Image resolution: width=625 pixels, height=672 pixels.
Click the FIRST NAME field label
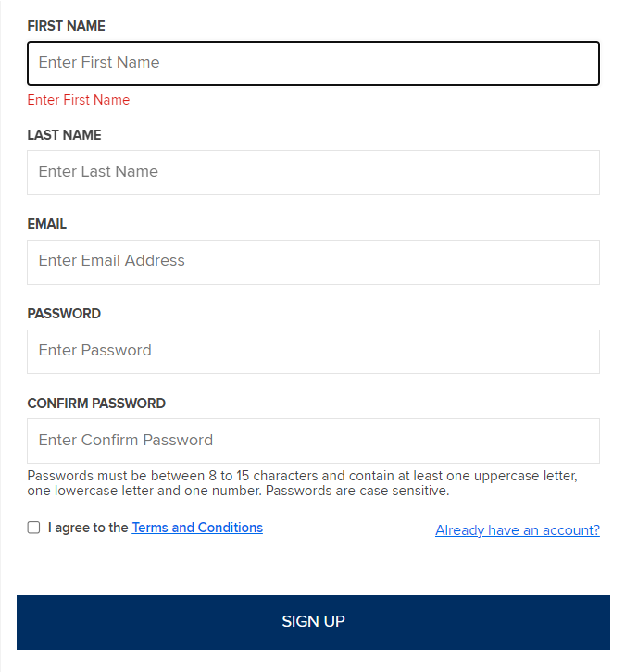67,26
